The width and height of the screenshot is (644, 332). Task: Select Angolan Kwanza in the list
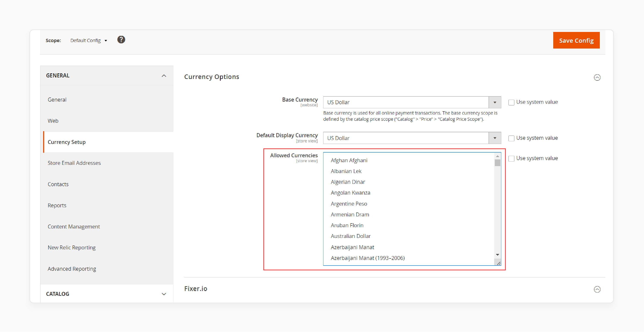350,193
